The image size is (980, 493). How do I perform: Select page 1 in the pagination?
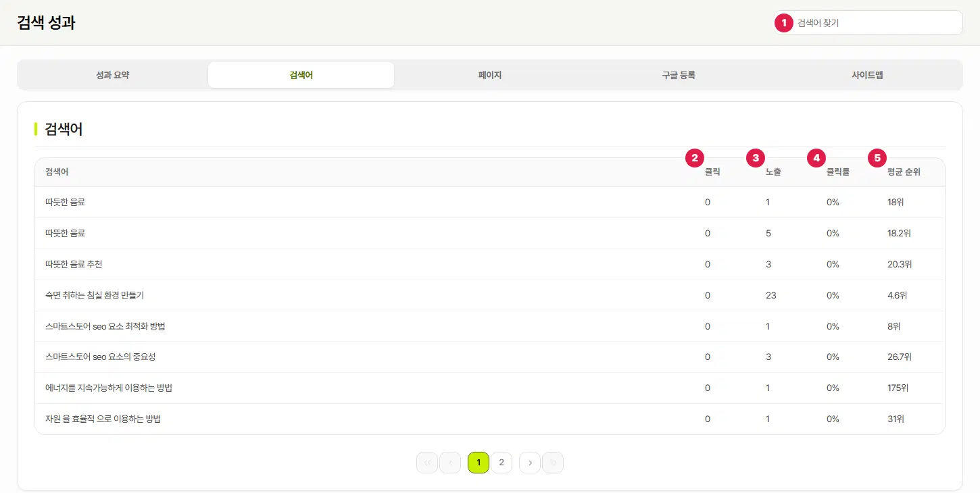click(x=479, y=463)
